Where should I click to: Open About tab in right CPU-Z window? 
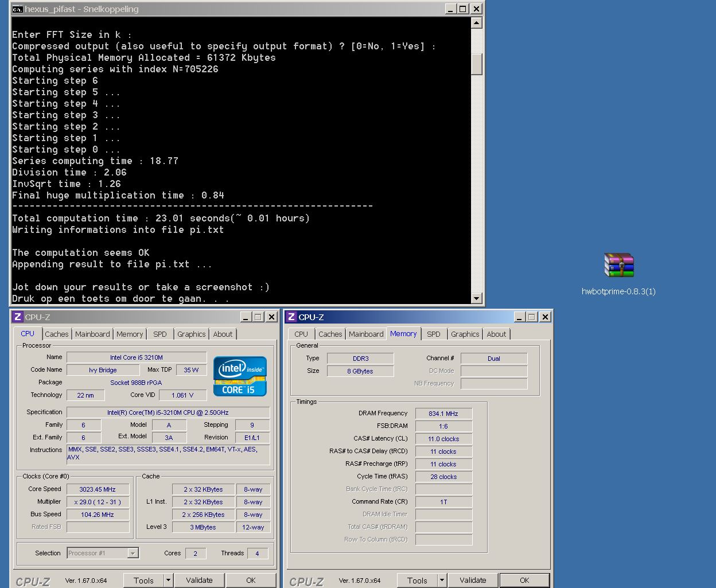[496, 334]
